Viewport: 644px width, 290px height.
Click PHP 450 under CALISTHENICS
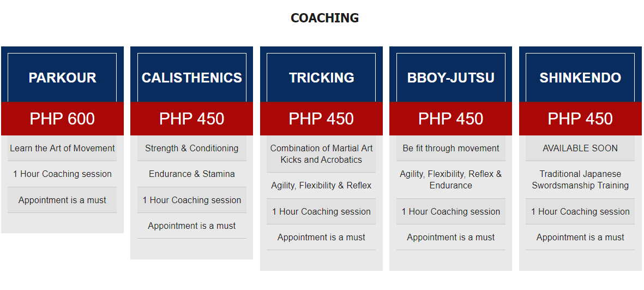point(192,119)
